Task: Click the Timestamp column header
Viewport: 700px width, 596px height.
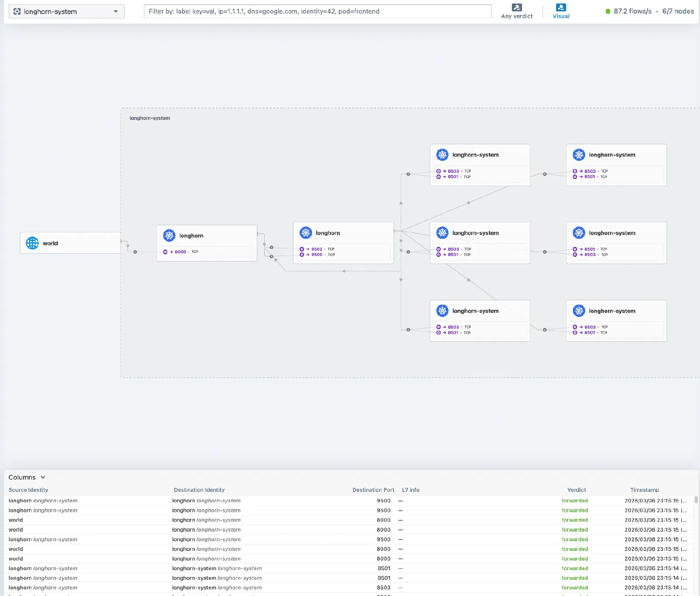Action: coord(644,490)
